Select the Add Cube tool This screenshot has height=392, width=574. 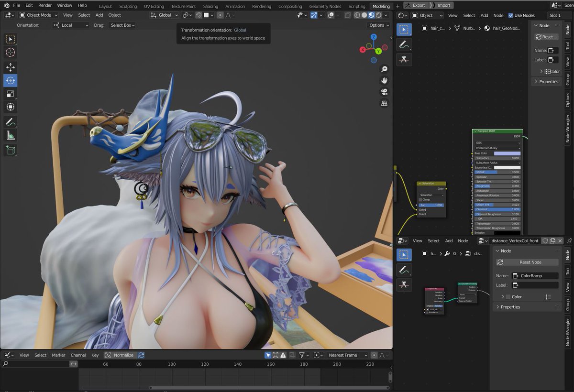11,151
